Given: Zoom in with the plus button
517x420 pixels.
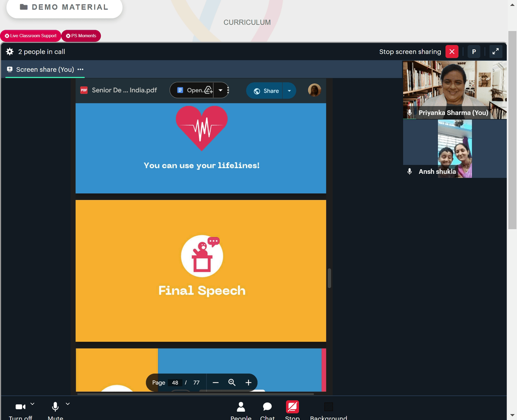Looking at the screenshot, I should click(x=248, y=382).
